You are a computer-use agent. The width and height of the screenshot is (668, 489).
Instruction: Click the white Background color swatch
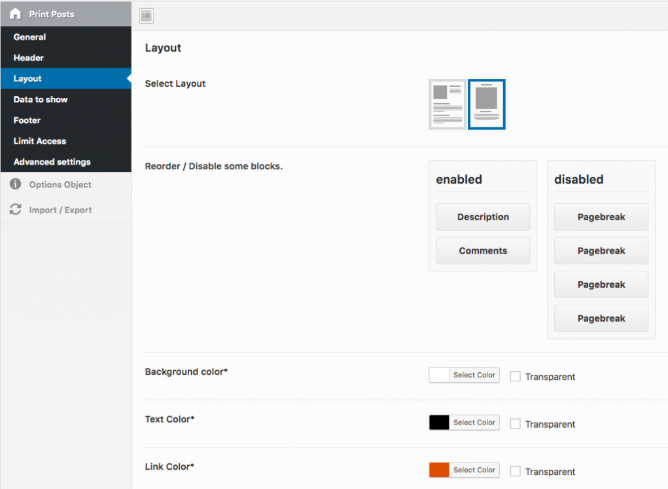point(439,375)
